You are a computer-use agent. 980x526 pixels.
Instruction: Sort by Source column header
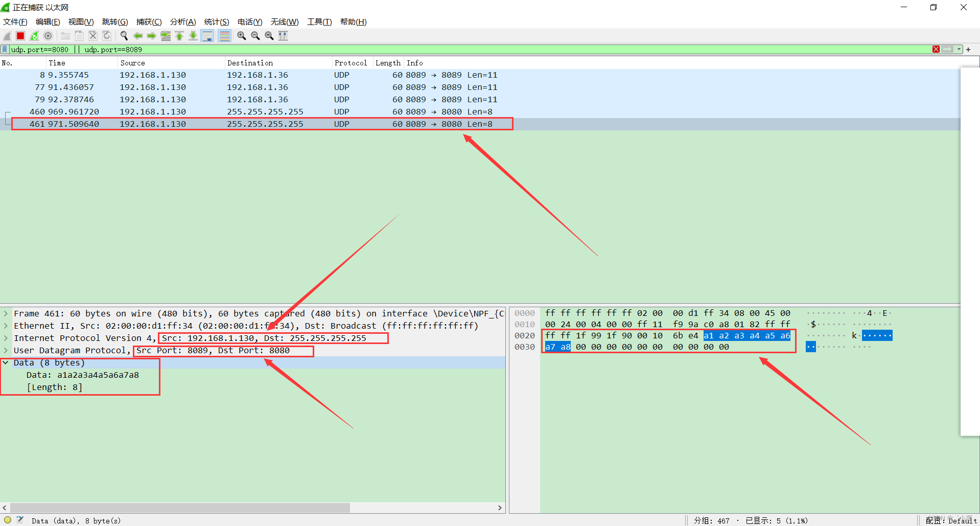[x=172, y=63]
